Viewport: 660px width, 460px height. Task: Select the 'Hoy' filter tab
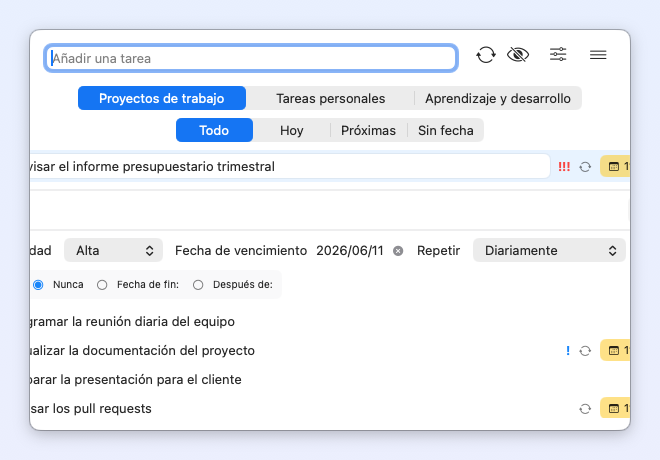point(292,130)
